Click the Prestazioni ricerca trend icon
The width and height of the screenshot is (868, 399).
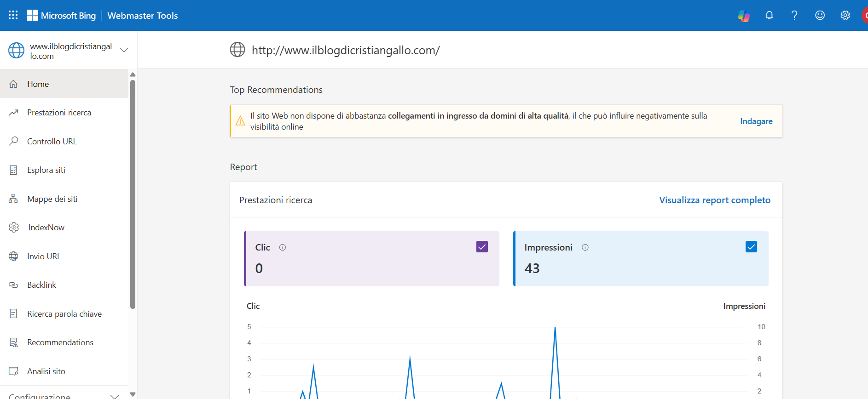pos(13,113)
